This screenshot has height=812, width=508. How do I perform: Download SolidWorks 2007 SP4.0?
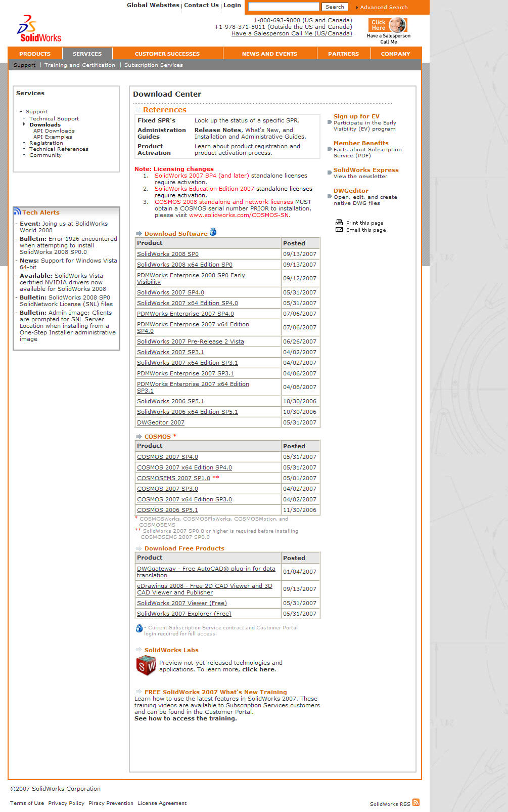(x=170, y=292)
